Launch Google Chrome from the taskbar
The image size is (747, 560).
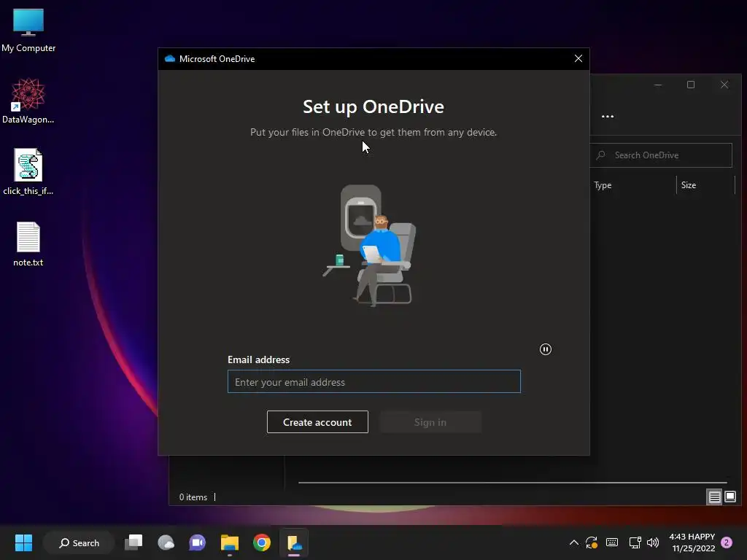pos(262,542)
